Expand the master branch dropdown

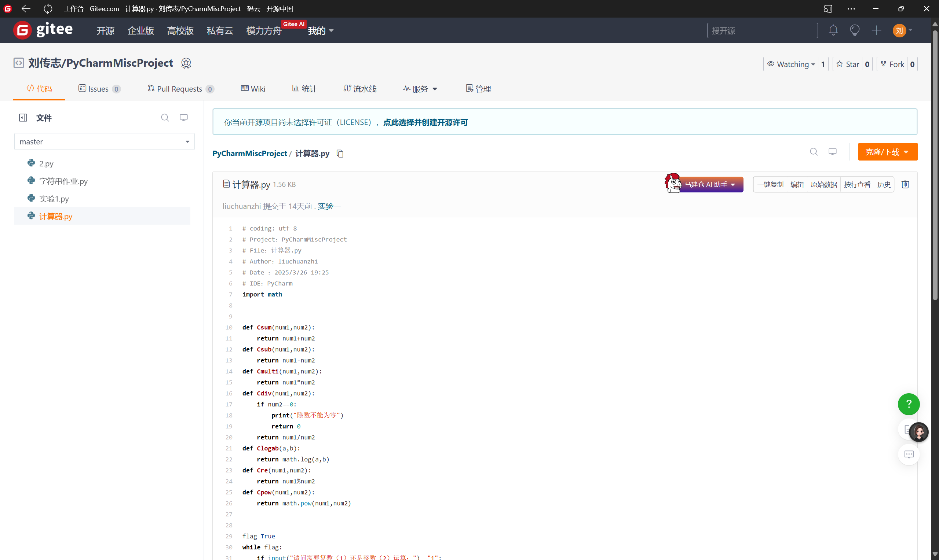point(104,142)
